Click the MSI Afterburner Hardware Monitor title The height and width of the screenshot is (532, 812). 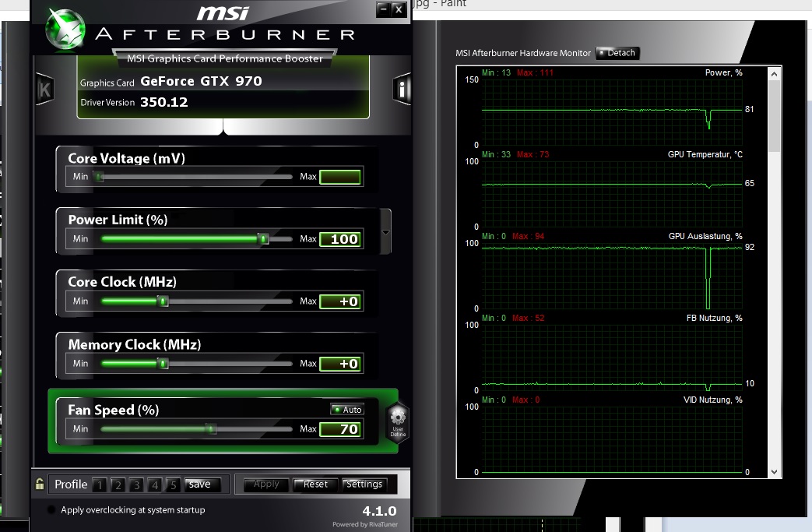523,53
